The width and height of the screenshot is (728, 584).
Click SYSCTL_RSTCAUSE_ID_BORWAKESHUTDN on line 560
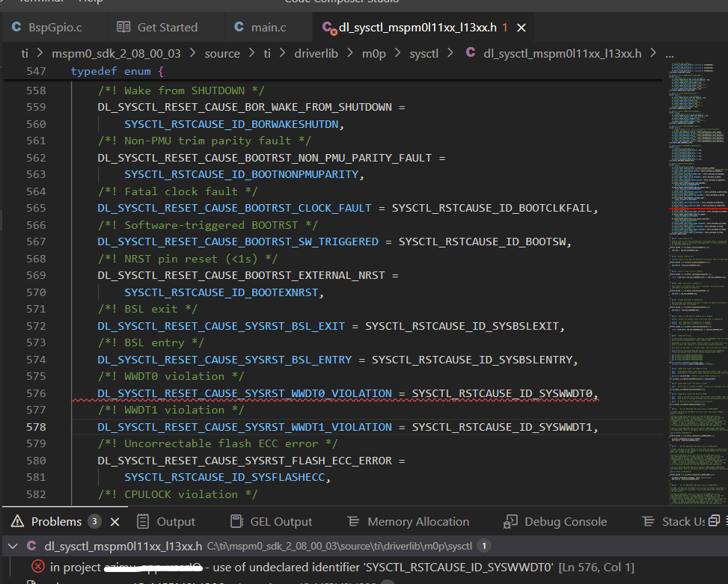231,124
